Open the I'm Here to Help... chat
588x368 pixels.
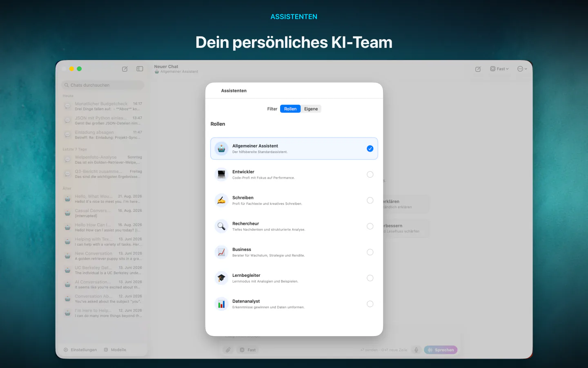[103, 313]
